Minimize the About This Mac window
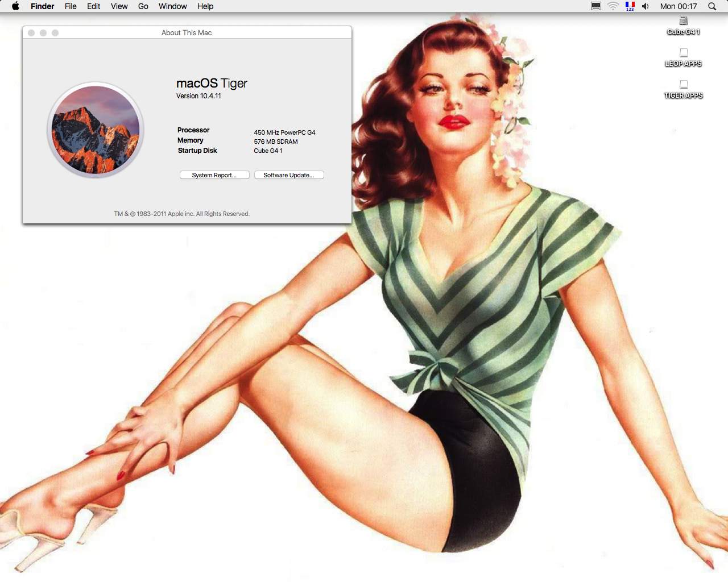Screen dimensions: 728x582 (43, 33)
